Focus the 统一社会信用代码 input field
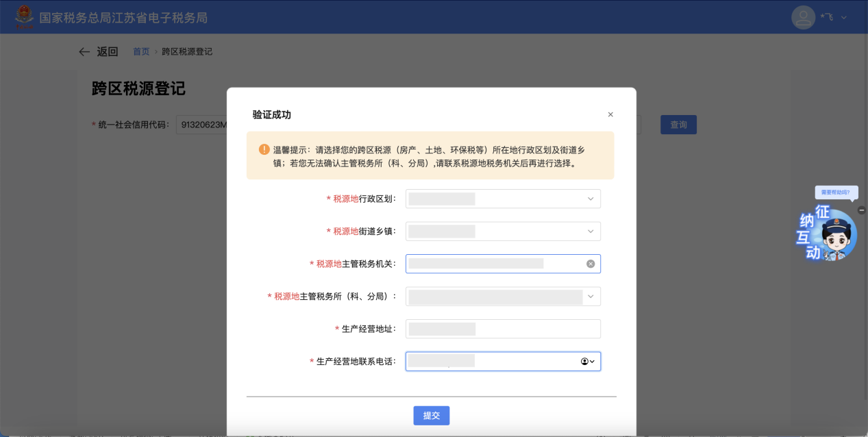This screenshot has width=868, height=437. (202, 125)
